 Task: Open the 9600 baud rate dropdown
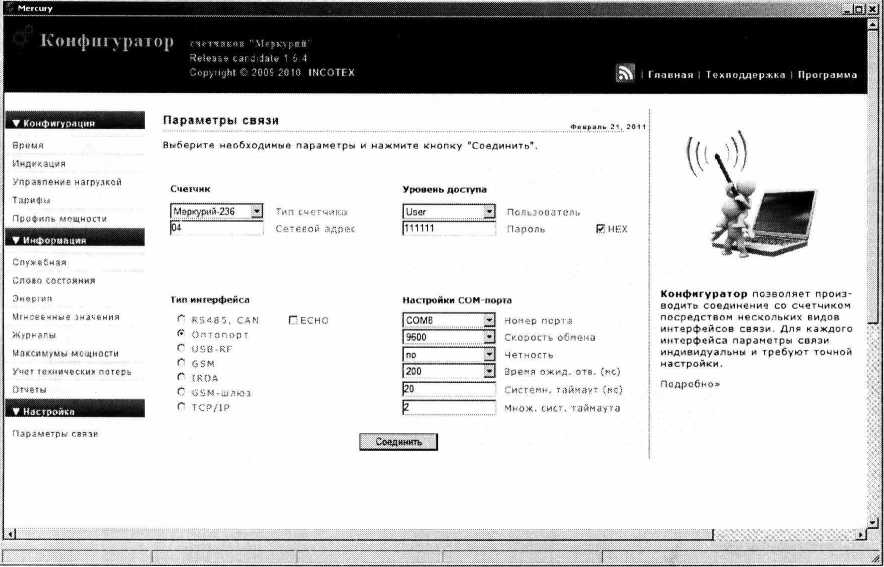click(449, 337)
